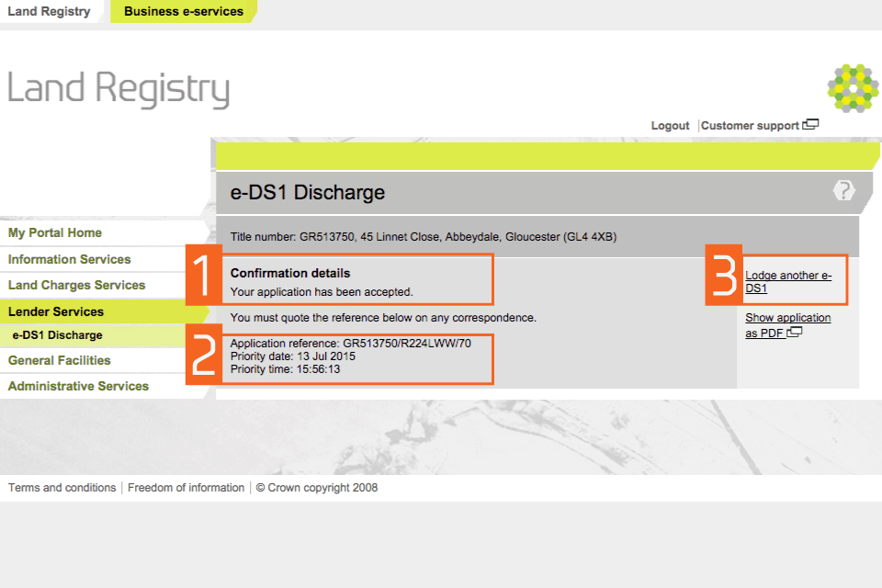This screenshot has height=588, width=882.
Task: Click the Logout link
Action: [x=670, y=126]
